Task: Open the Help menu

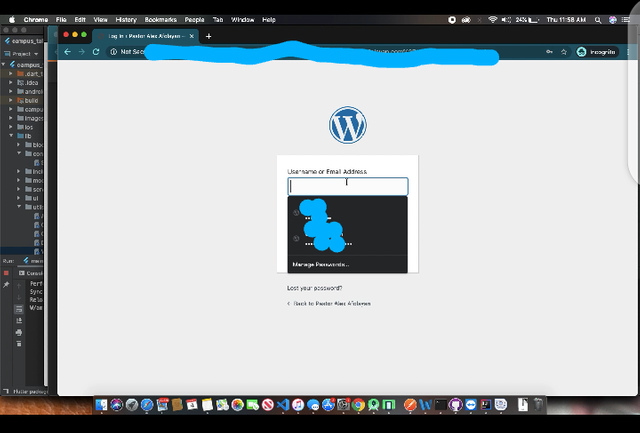Action: [269, 20]
